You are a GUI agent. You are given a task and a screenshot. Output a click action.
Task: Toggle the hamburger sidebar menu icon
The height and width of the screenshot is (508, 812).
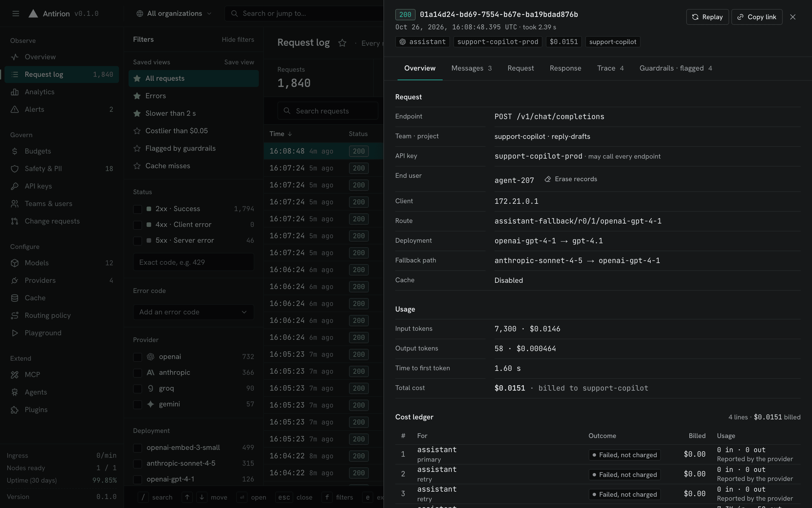(x=16, y=14)
